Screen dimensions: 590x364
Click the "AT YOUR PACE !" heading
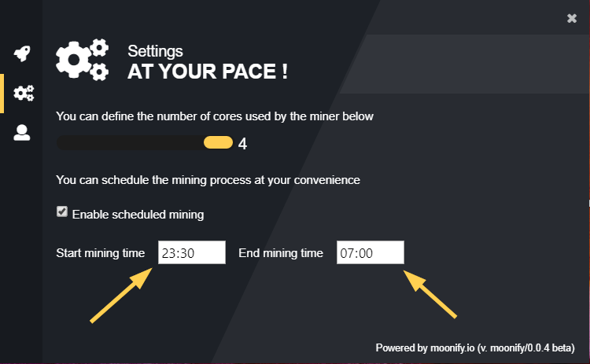(x=208, y=72)
